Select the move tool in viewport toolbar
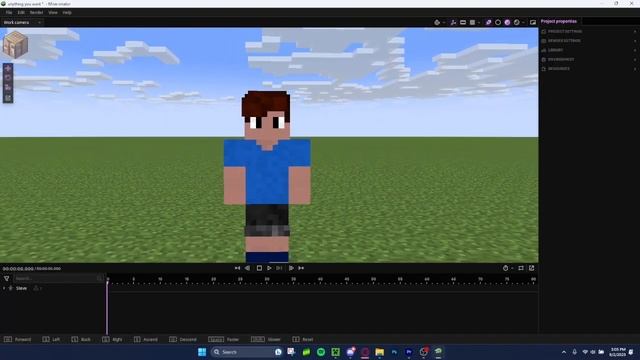The height and width of the screenshot is (360, 640). click(x=8, y=69)
